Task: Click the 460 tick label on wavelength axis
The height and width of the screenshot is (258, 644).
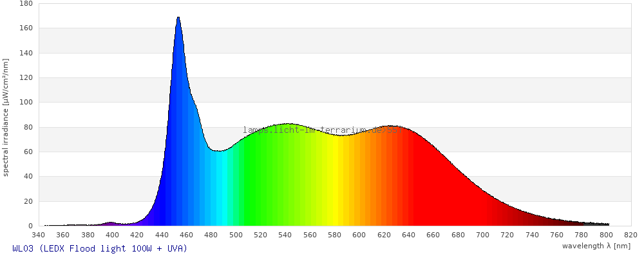Action: coord(187,235)
